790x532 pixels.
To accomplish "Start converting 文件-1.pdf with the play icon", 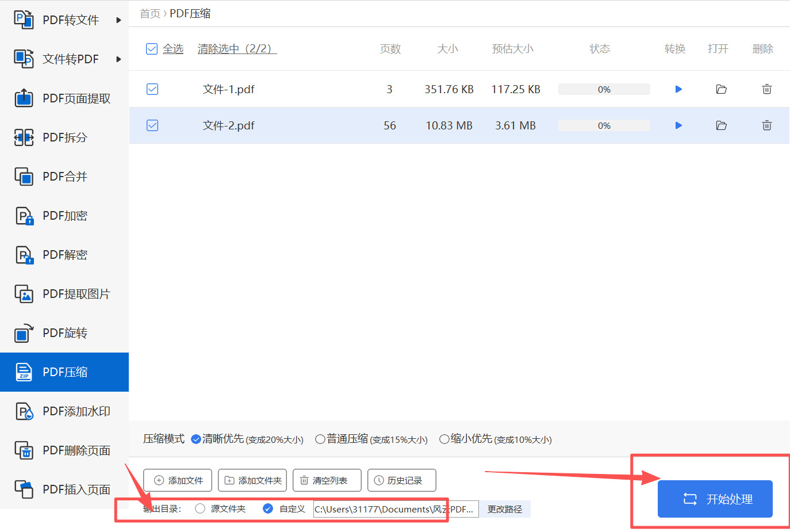I will pyautogui.click(x=678, y=89).
